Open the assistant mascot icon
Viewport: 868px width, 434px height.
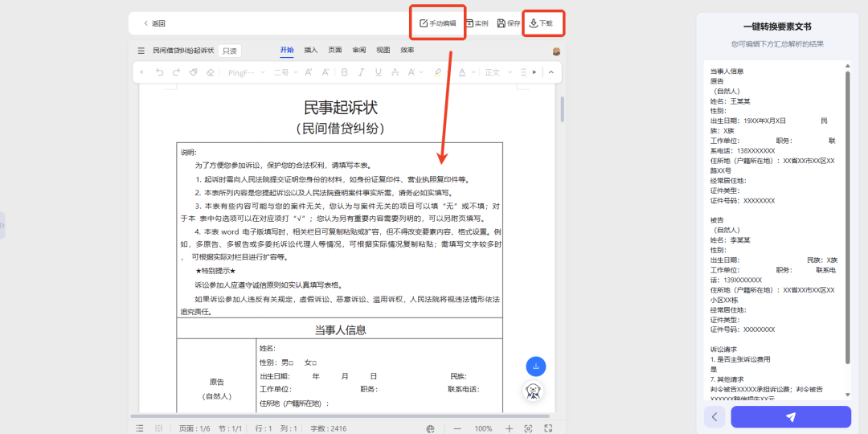533,391
